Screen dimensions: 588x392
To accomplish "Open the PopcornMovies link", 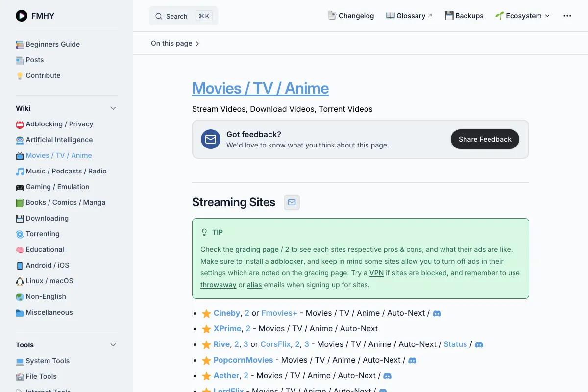I will click(243, 360).
